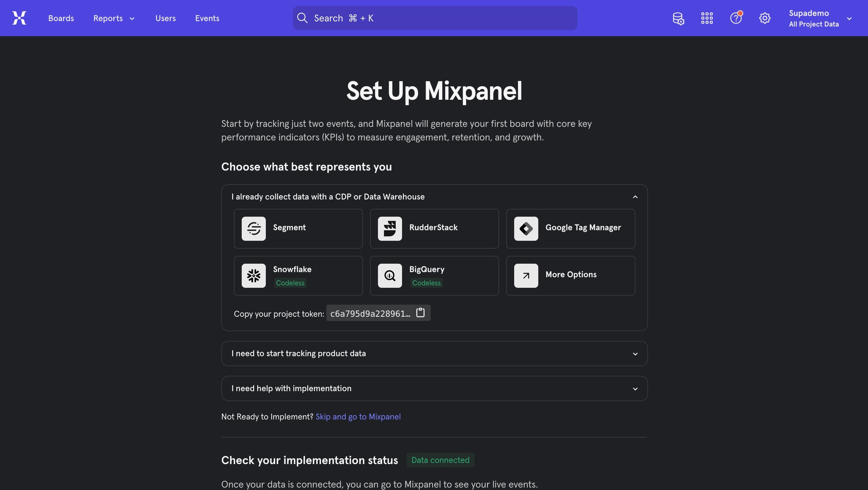Focus the Search field

[x=435, y=18]
